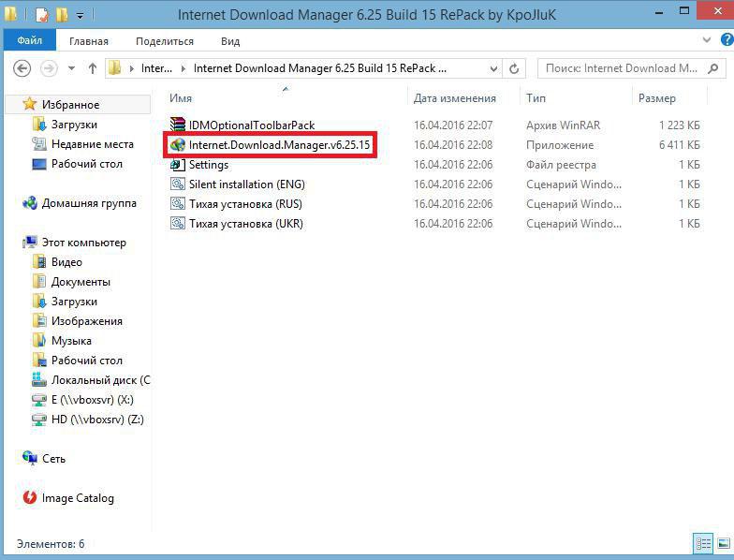Select the Silent installation (ENG) script icon
Screen dimensions: 734x560
click(178, 184)
